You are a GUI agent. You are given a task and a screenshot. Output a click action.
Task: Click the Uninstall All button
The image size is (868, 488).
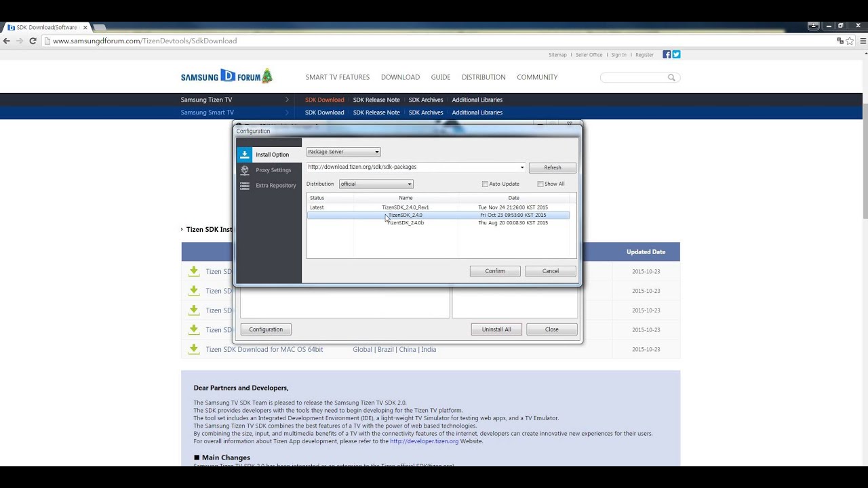pos(496,329)
